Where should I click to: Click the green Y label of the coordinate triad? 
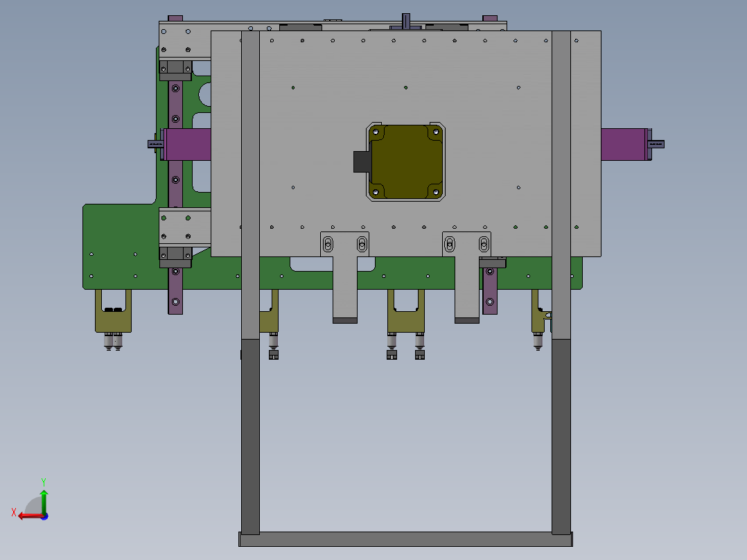pos(44,481)
